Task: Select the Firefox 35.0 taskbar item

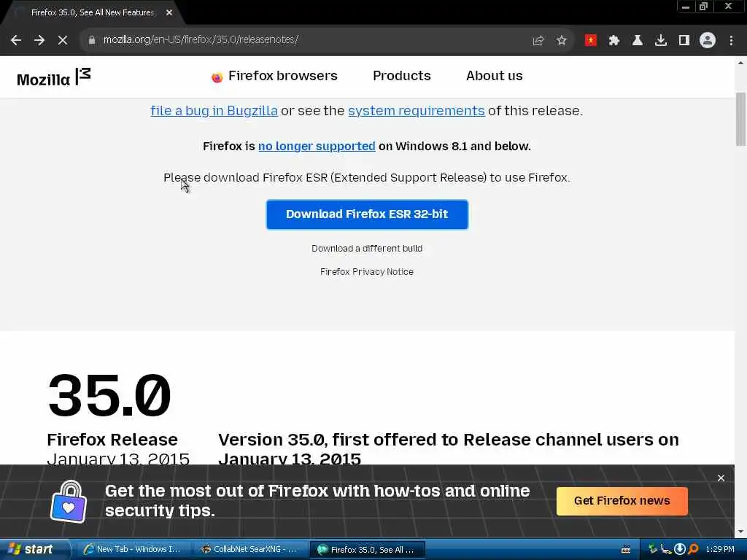Action: click(x=367, y=550)
